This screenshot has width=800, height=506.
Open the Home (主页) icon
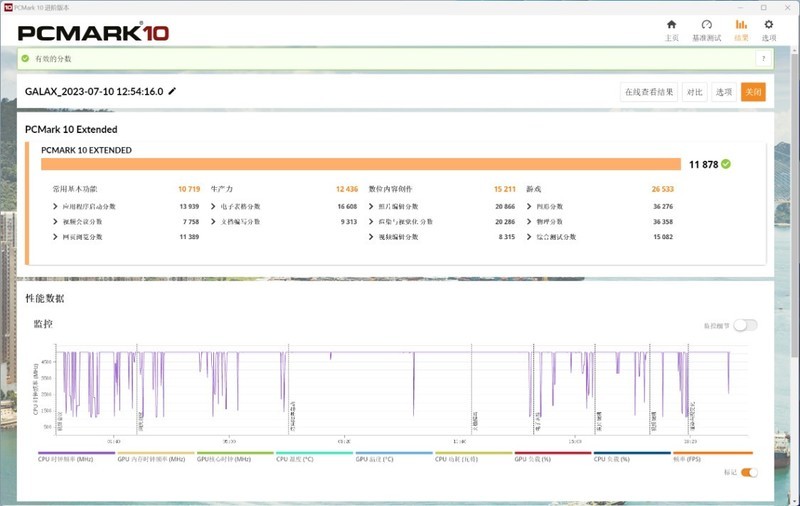point(671,29)
